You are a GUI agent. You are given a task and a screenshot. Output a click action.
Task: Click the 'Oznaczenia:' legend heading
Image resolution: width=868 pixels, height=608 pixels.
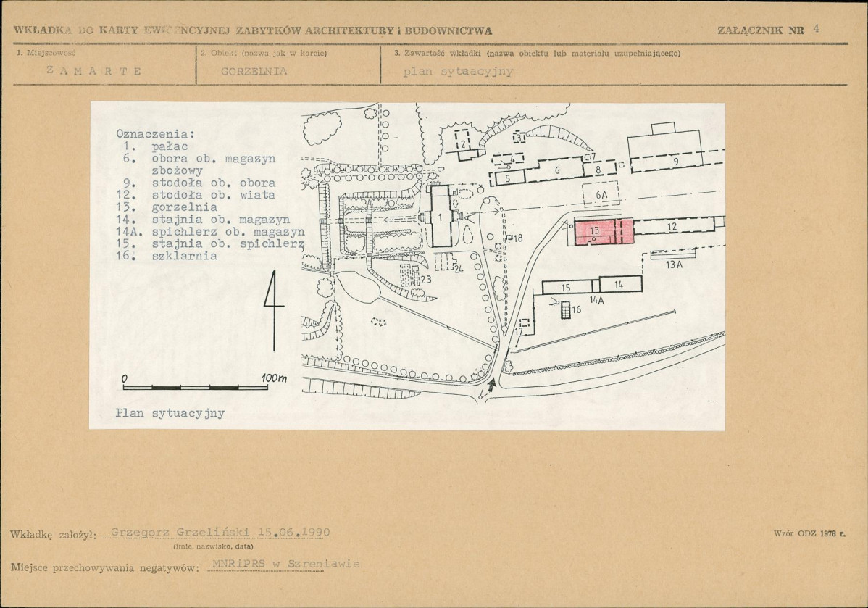[155, 133]
